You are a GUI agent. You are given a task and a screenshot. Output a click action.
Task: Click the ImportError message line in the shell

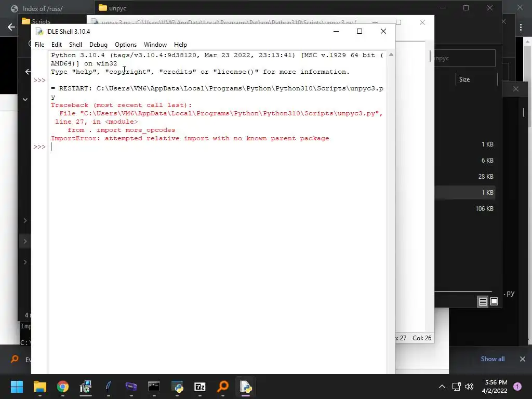pos(190,138)
